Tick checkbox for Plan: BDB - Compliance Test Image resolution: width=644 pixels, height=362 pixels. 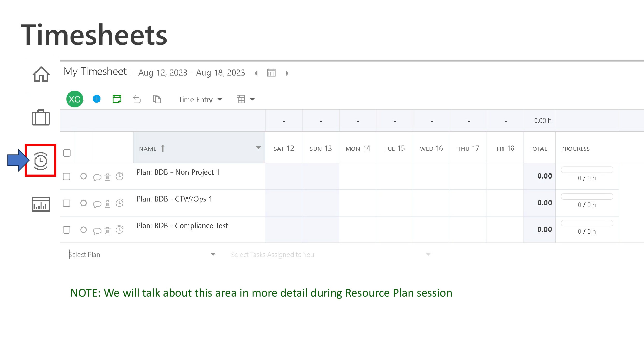[x=66, y=230]
